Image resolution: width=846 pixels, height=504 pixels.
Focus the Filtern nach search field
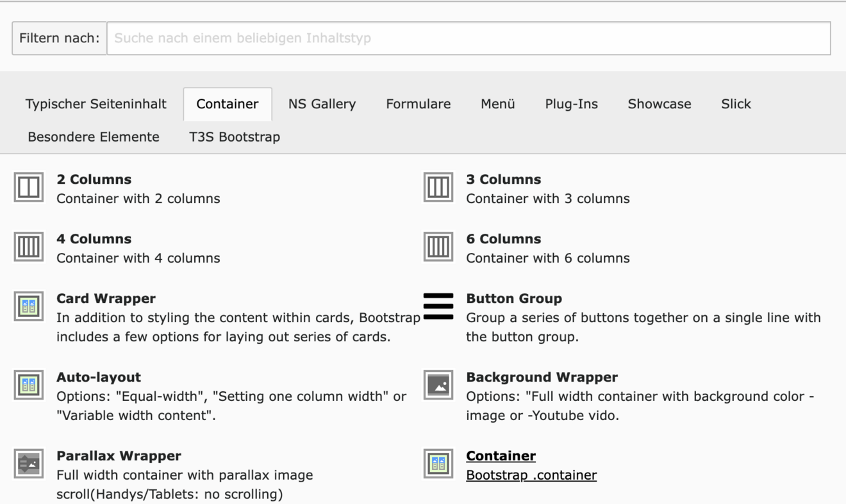[x=468, y=38]
